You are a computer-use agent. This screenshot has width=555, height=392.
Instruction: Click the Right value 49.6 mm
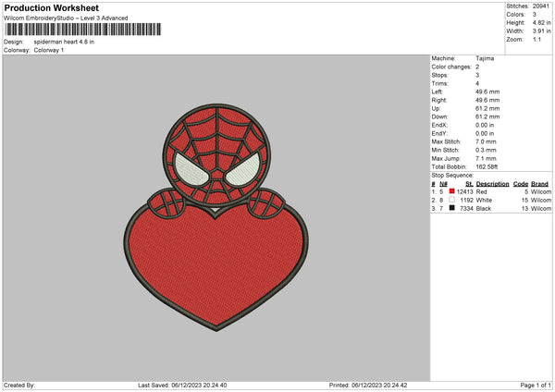point(487,100)
